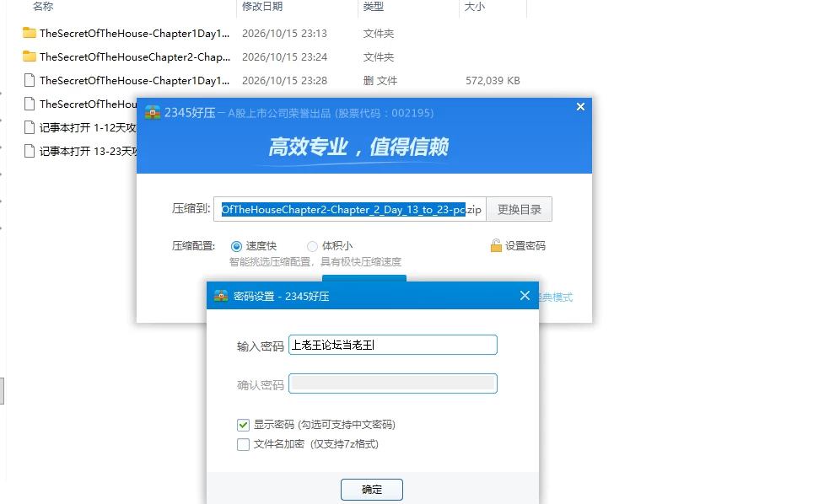
Task: Click the 经典模式 link in 2345好压
Action: pos(556,298)
